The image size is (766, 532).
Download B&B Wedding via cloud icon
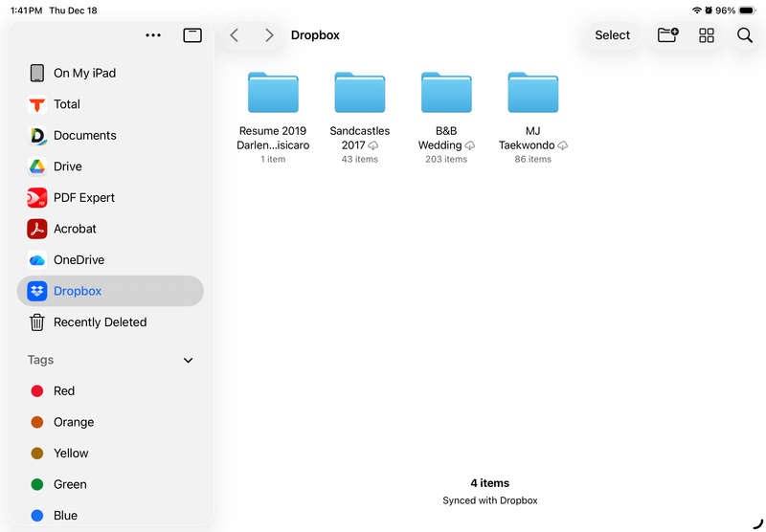[x=470, y=145]
